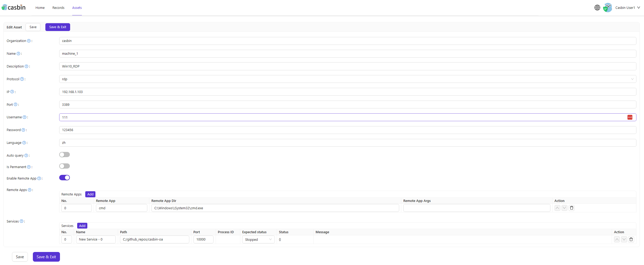
Task: Add a new Remote Apps row
Action: (x=90, y=194)
